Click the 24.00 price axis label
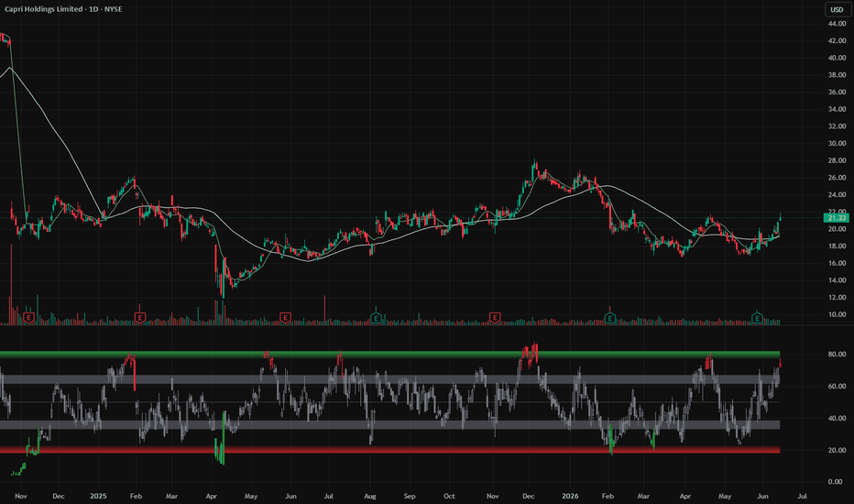 coord(837,194)
